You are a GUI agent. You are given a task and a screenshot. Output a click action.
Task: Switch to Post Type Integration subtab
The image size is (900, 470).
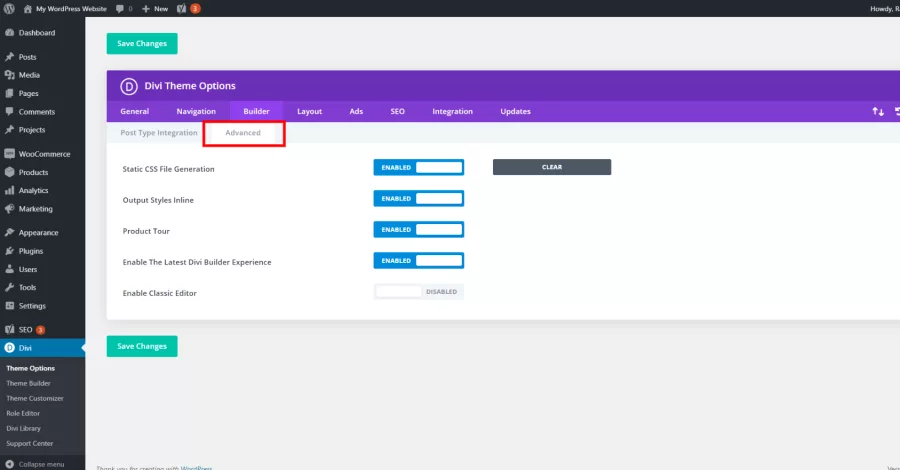(x=158, y=133)
